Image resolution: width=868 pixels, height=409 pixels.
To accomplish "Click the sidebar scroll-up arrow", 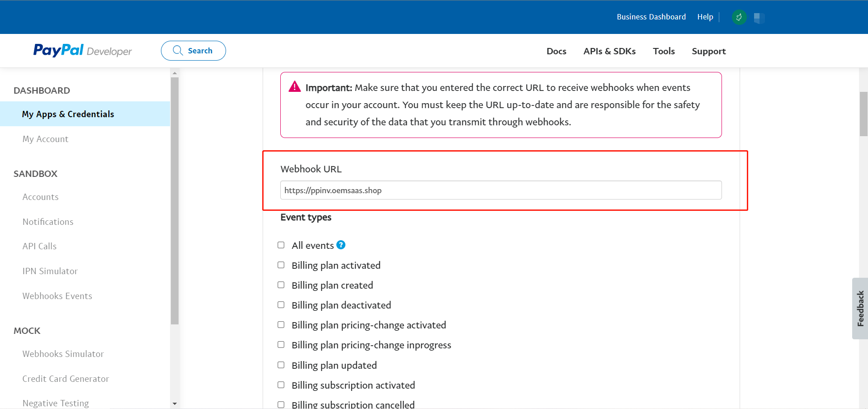I will pyautogui.click(x=175, y=73).
